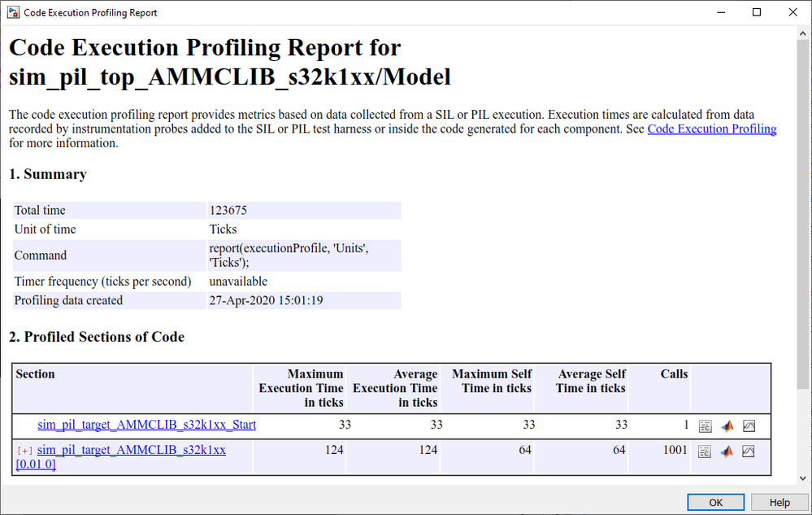Close the profiling report window
Image resolution: width=812 pixels, height=515 pixels.
coord(792,12)
